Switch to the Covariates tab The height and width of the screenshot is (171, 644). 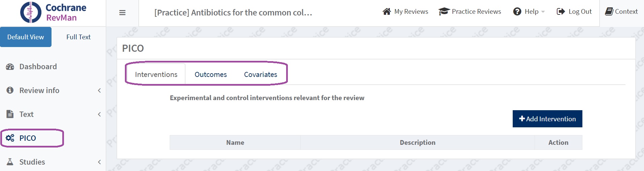[x=261, y=75]
